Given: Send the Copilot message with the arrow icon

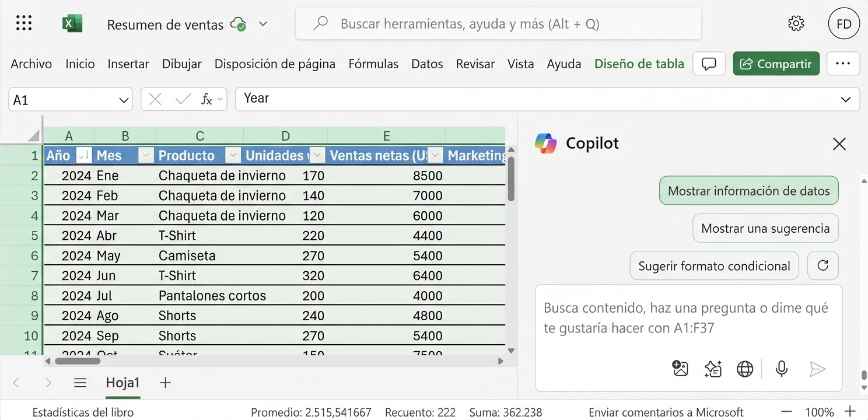Looking at the screenshot, I should coord(818,369).
